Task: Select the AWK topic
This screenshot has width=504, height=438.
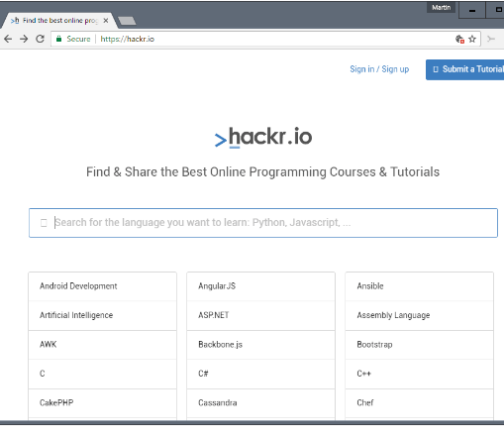Action: [x=102, y=345]
